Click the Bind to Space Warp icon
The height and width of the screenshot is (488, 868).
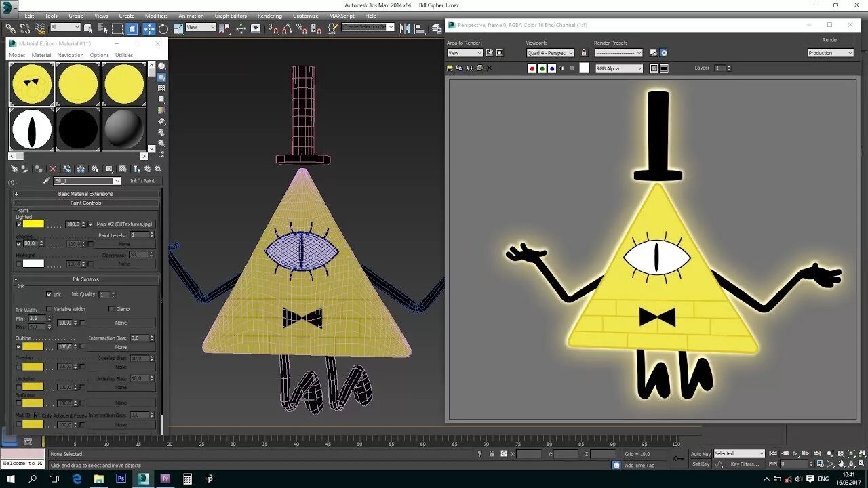pos(40,28)
